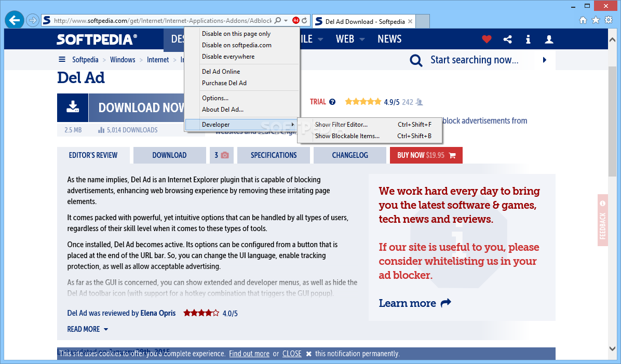Click the site search magnifier icon
The width and height of the screenshot is (621, 364).
(416, 60)
